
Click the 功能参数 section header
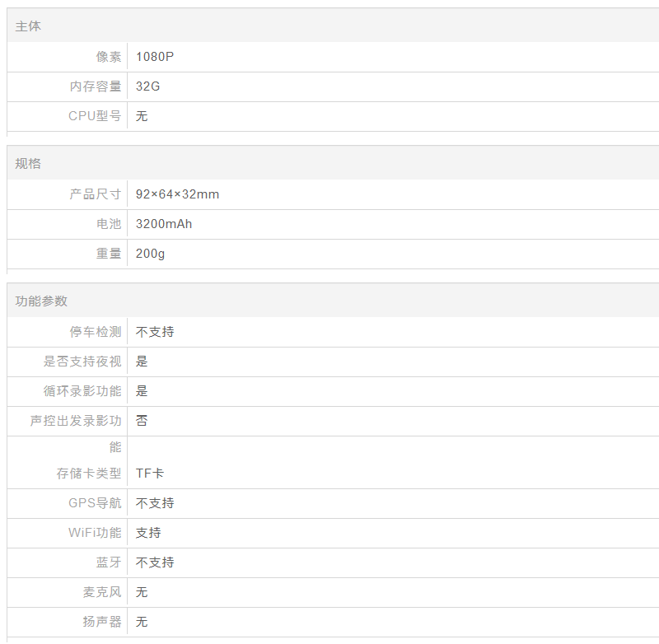click(41, 301)
